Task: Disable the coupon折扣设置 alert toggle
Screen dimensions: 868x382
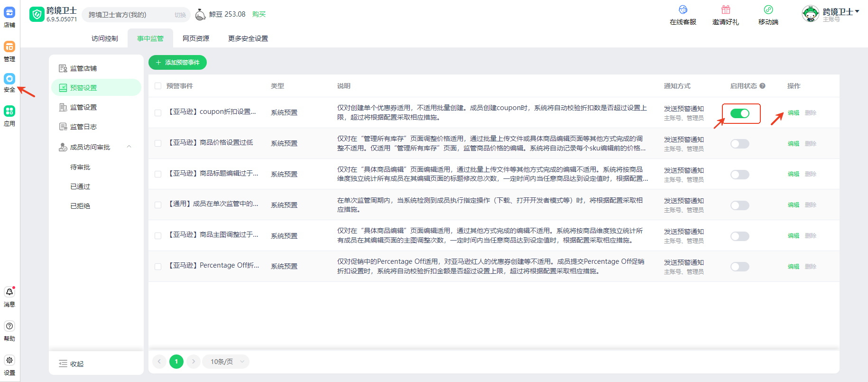Action: pyautogui.click(x=740, y=113)
